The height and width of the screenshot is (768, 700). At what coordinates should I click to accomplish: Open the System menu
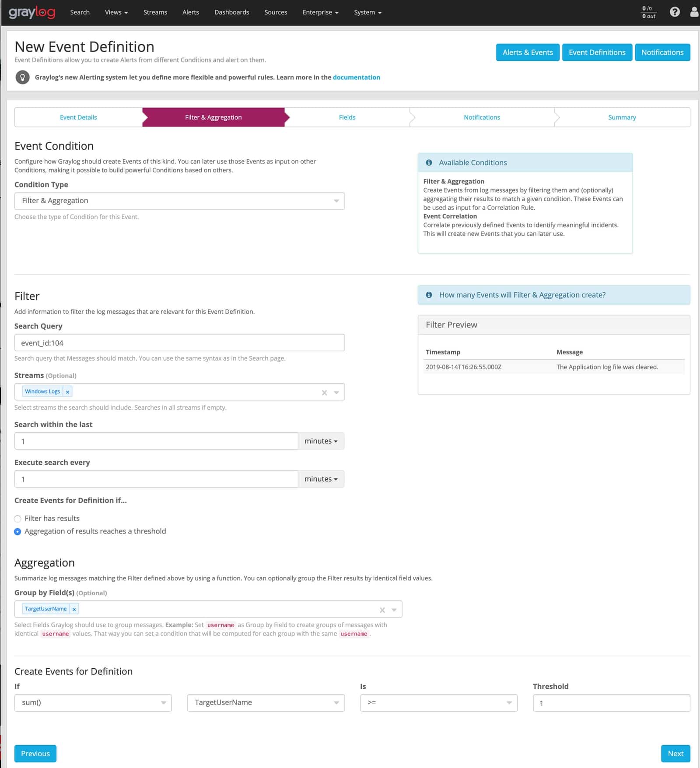[x=367, y=12]
